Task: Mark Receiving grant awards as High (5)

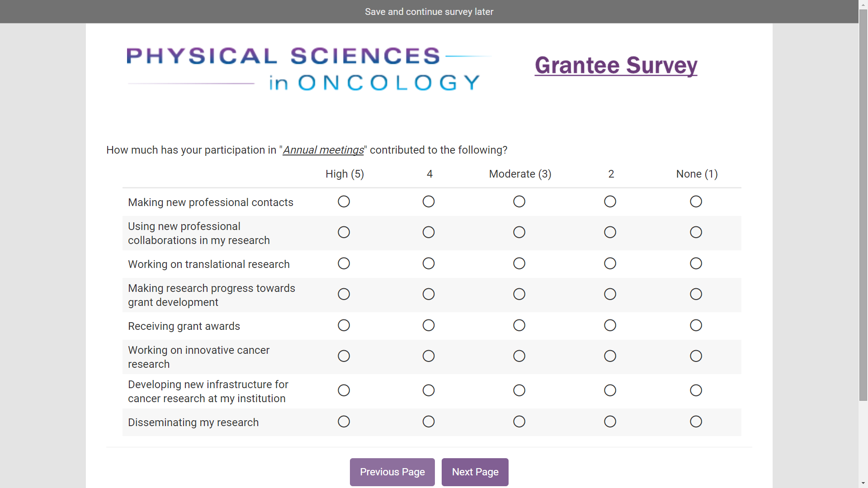Action: (344, 325)
